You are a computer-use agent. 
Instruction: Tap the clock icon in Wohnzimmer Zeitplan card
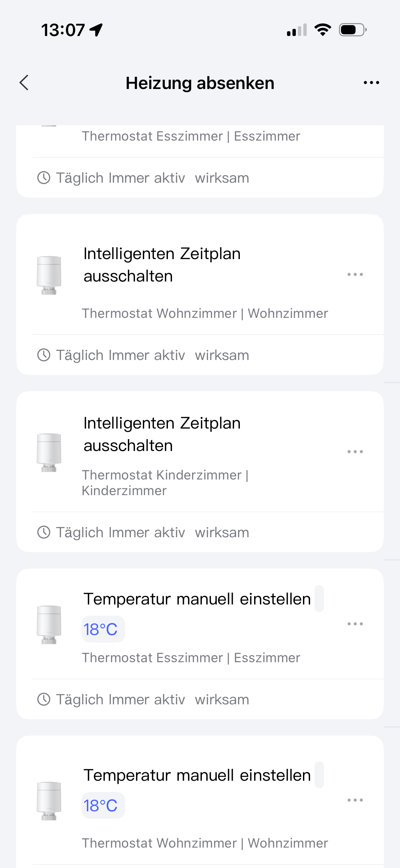pos(44,355)
